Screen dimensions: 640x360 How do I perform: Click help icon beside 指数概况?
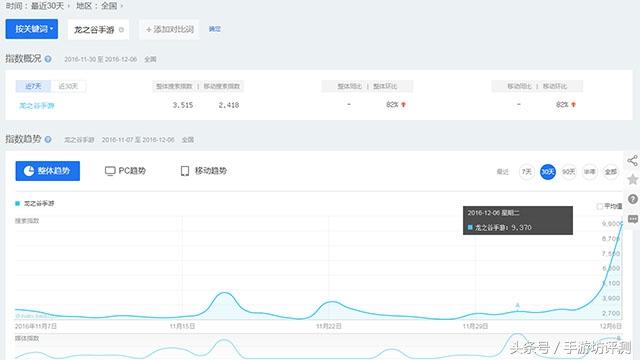48,59
